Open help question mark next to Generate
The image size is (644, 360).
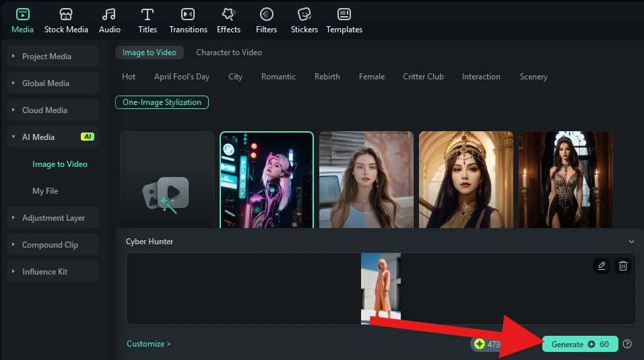627,344
